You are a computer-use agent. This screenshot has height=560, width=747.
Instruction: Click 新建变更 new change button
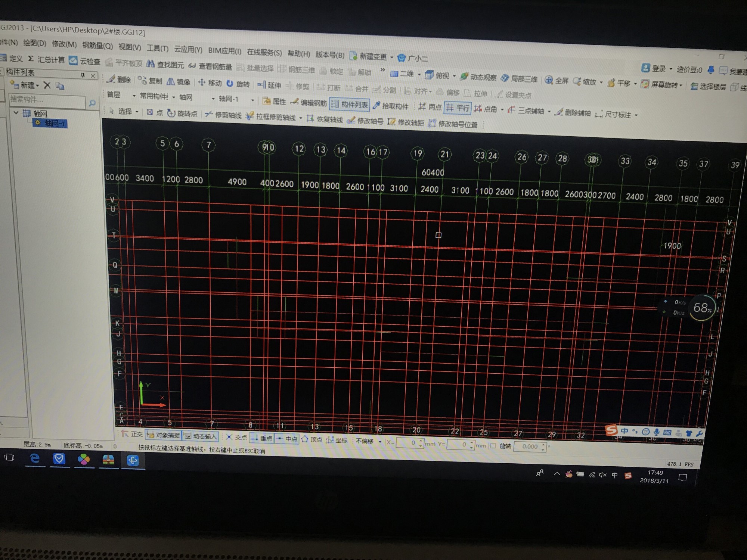369,56
